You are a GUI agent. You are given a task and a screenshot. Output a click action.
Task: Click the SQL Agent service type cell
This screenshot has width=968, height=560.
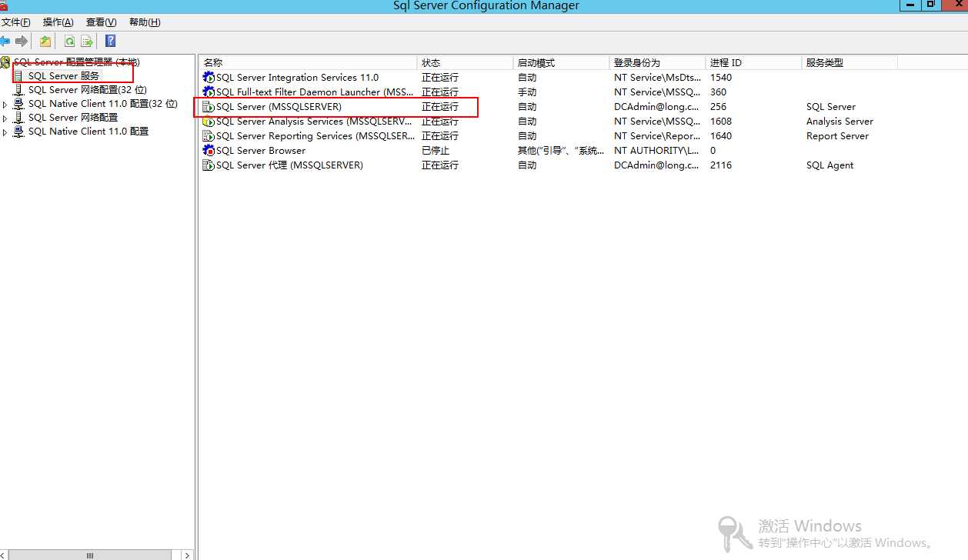pyautogui.click(x=829, y=165)
